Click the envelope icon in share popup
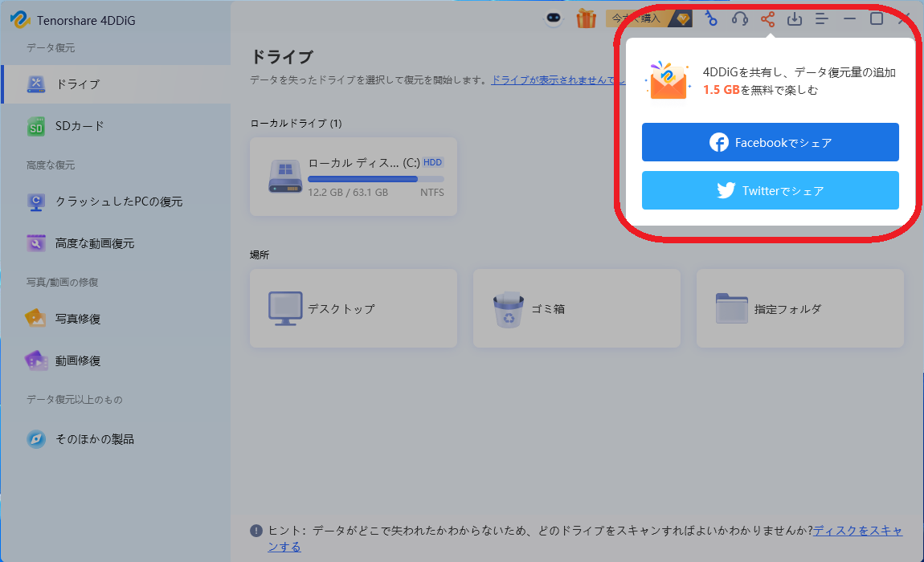Screen dimensions: 924x562 (x=668, y=81)
